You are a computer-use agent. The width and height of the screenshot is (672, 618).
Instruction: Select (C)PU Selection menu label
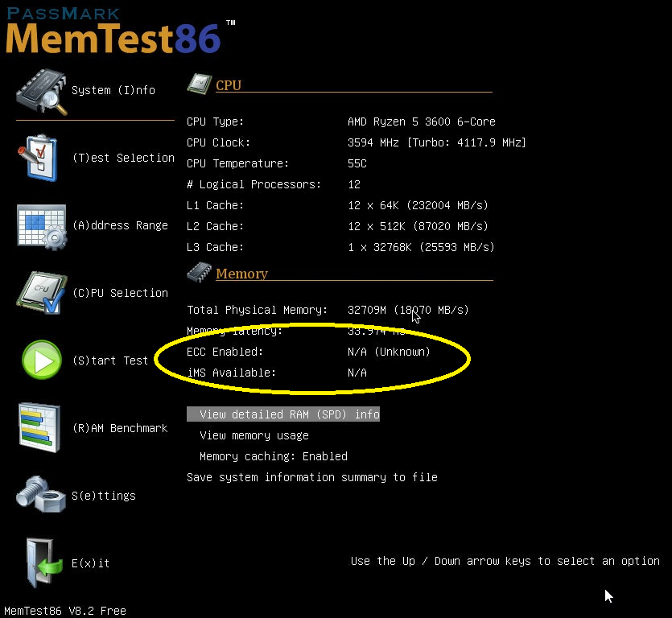[120, 293]
